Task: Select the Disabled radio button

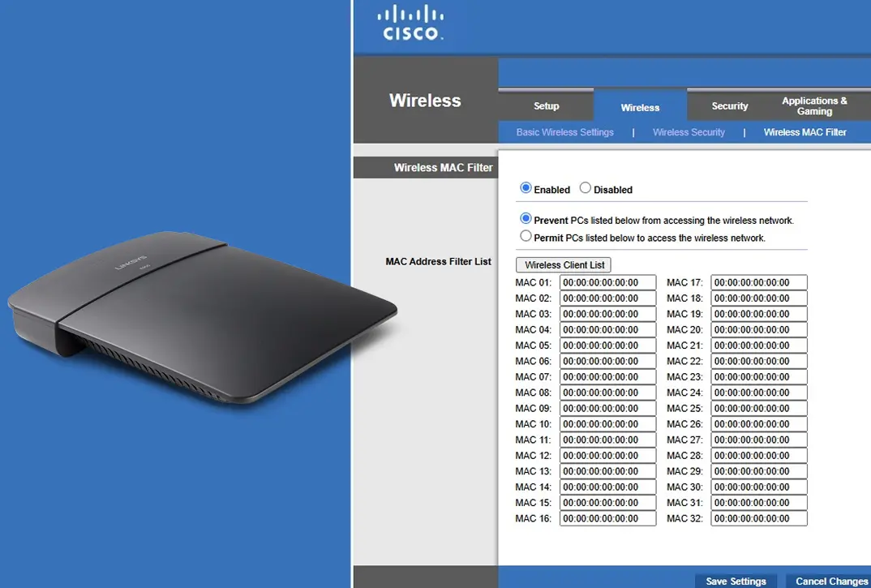Action: [x=585, y=188]
